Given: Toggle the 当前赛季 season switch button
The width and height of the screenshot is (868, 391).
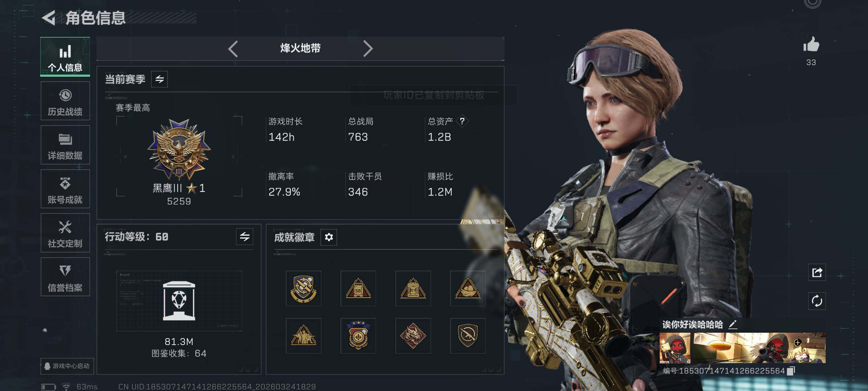Looking at the screenshot, I should pos(159,79).
